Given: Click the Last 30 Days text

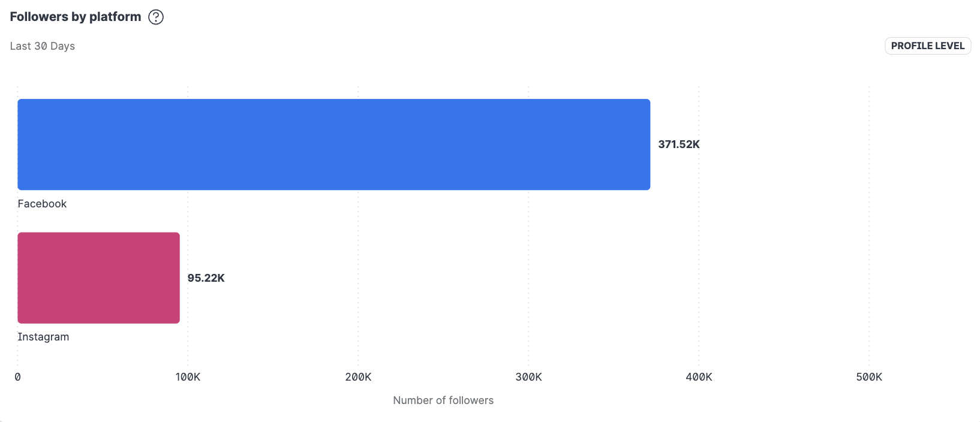Looking at the screenshot, I should pyautogui.click(x=43, y=46).
